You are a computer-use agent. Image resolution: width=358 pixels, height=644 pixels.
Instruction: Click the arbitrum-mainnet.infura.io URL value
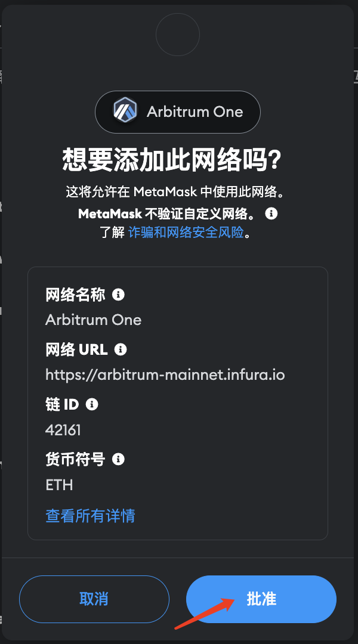(165, 374)
